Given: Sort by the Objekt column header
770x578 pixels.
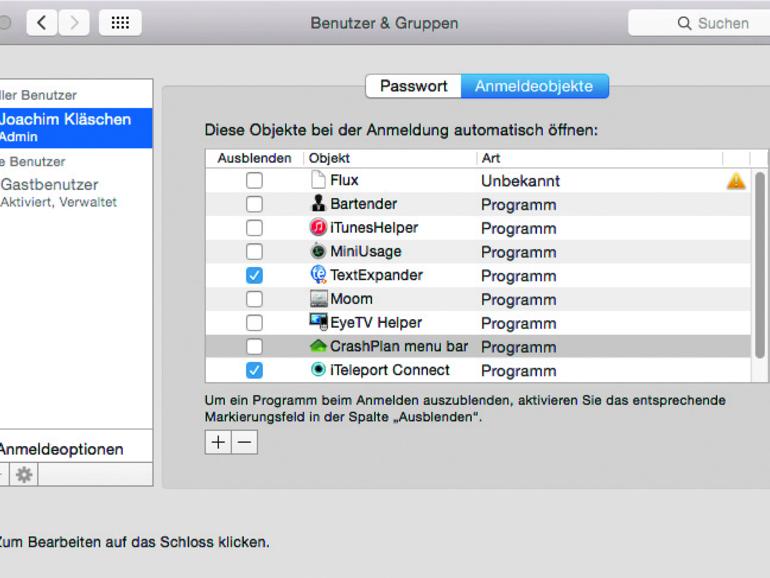Looking at the screenshot, I should click(390, 158).
